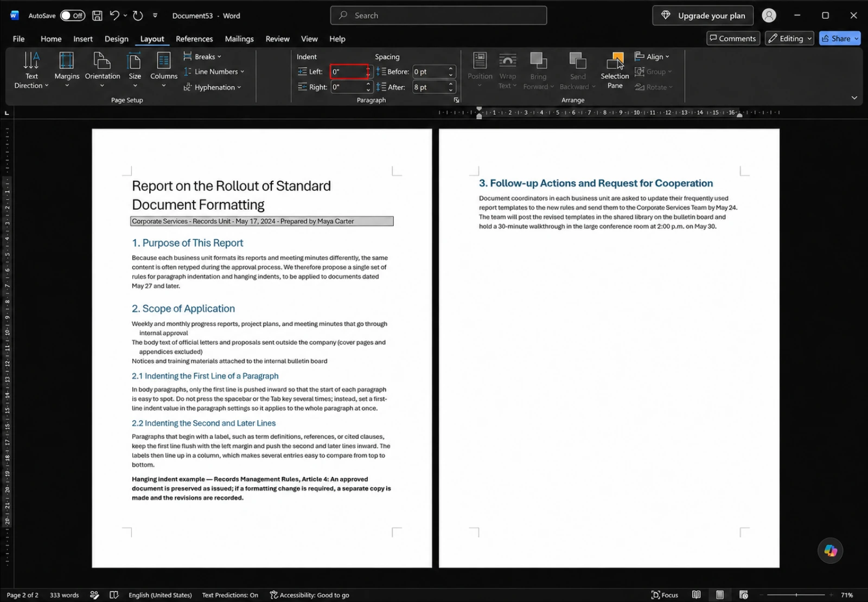Open the Selection Pane
The height and width of the screenshot is (602, 868).
[x=615, y=71]
